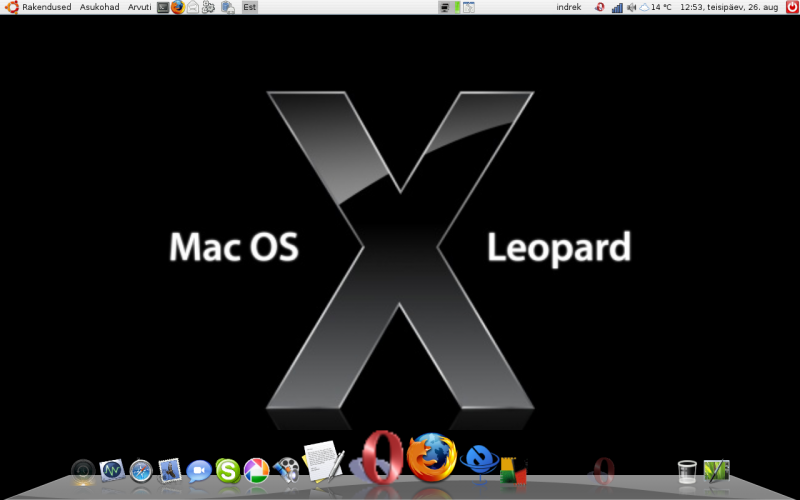Image resolution: width=800 pixels, height=500 pixels.
Task: Open the network signal strength indicator
Action: click(617, 7)
